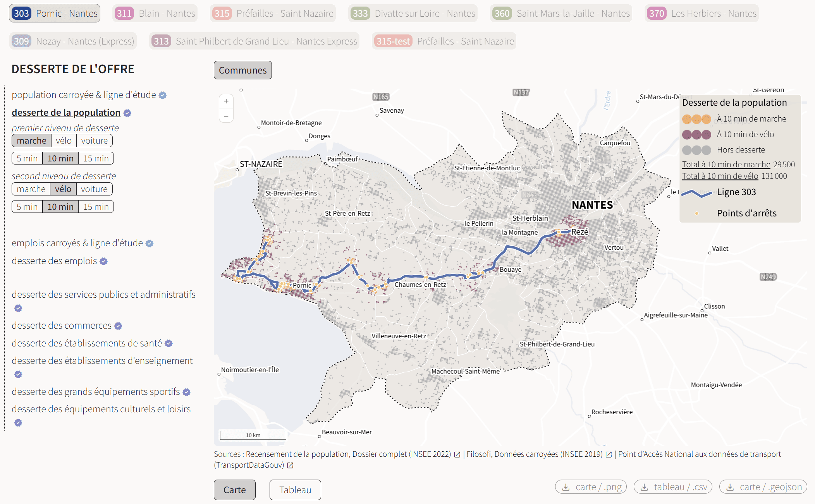Open external link icon after TransportDataGouv

coord(290,465)
